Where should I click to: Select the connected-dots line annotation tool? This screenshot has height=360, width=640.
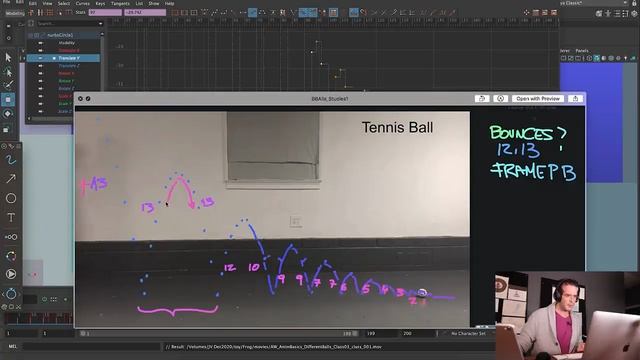(11, 237)
